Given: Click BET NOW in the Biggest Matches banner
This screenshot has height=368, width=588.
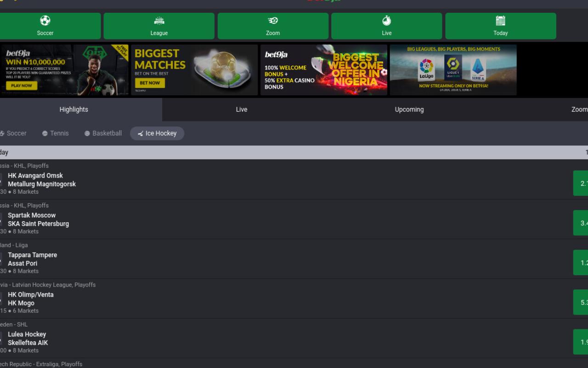Looking at the screenshot, I should coord(150,83).
